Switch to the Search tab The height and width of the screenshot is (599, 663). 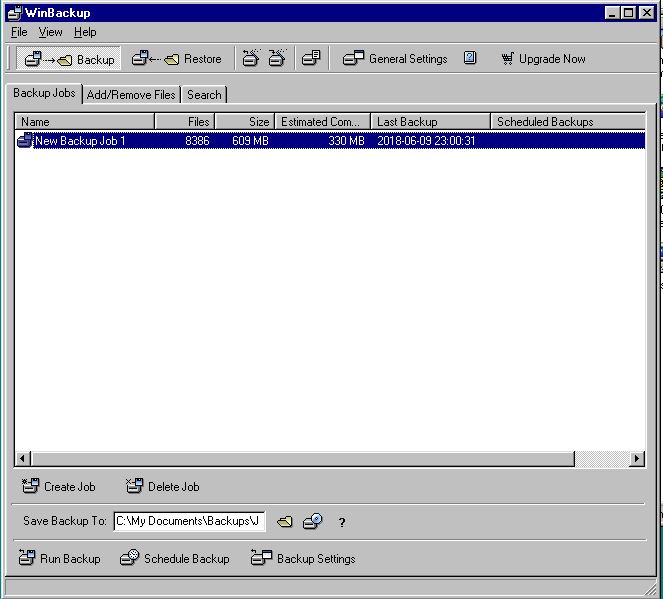tap(204, 95)
